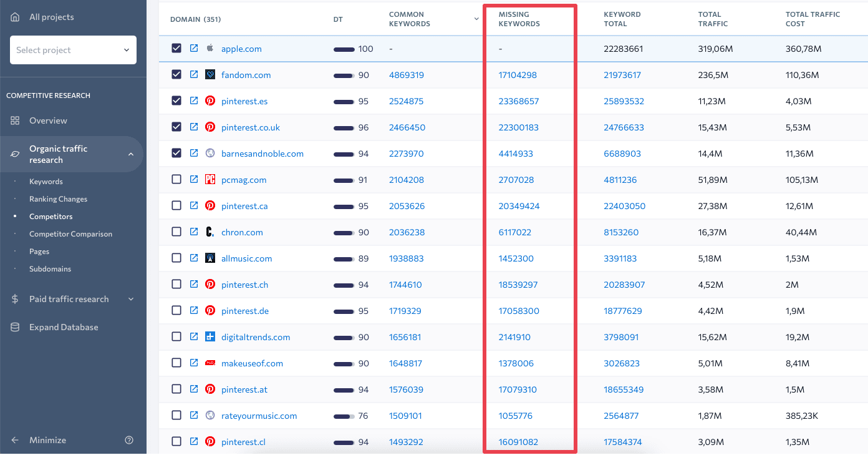This screenshot has width=868, height=455.
Task: Click the Minimize arrow icon
Action: click(15, 440)
